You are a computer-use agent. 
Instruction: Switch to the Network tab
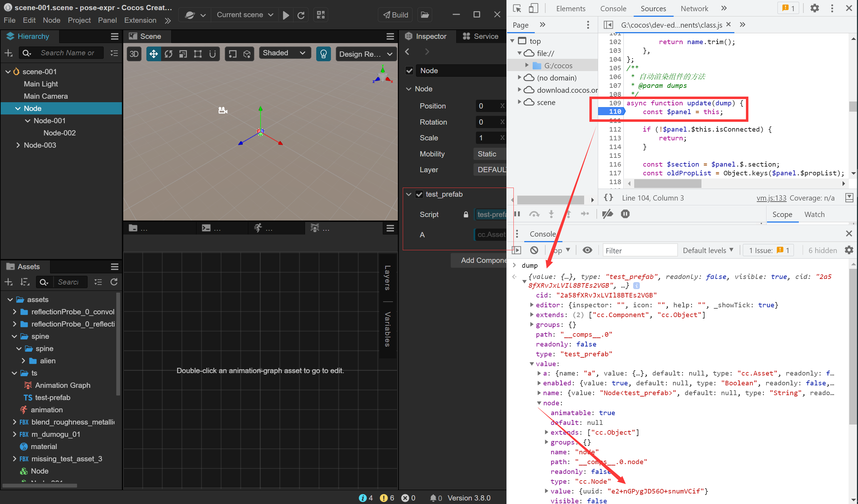coord(694,8)
